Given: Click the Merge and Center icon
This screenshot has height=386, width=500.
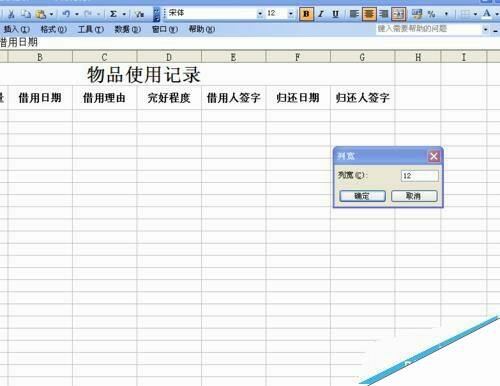Looking at the screenshot, I should tap(399, 14).
